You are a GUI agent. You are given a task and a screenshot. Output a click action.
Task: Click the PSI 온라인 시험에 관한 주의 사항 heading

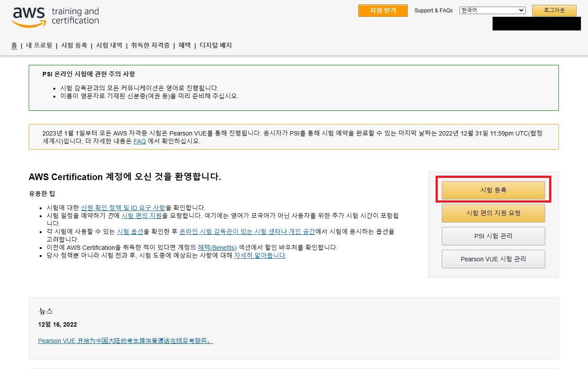point(89,74)
